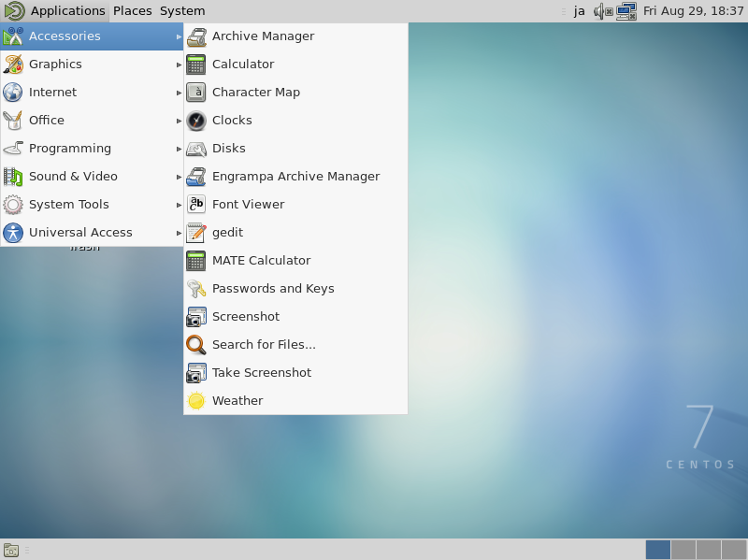Viewport: 748px width, 560px height.
Task: Click the Clocks dial icon
Action: tap(196, 121)
